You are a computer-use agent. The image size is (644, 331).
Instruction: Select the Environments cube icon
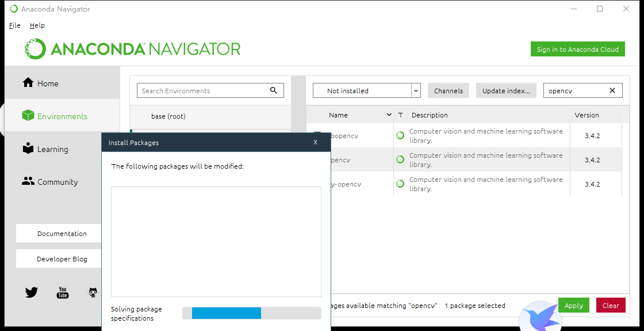pos(28,116)
